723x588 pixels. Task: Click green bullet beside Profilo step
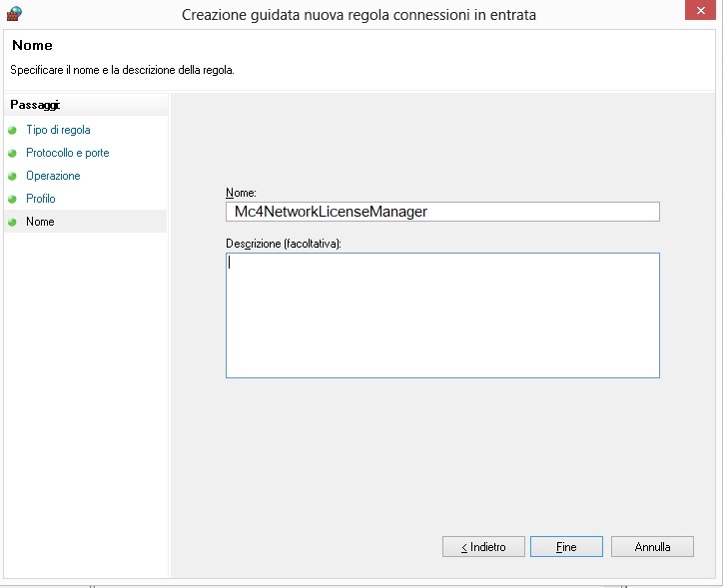(12, 200)
